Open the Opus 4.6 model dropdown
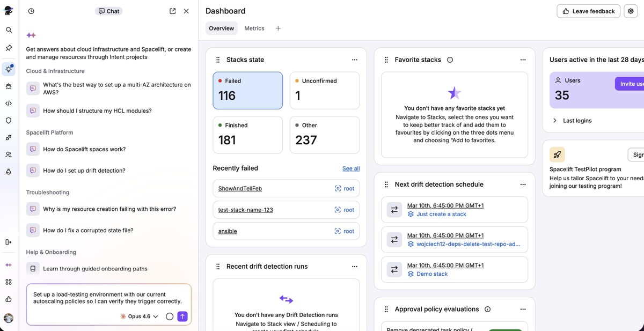Image resolution: width=644 pixels, height=331 pixels. [x=139, y=317]
